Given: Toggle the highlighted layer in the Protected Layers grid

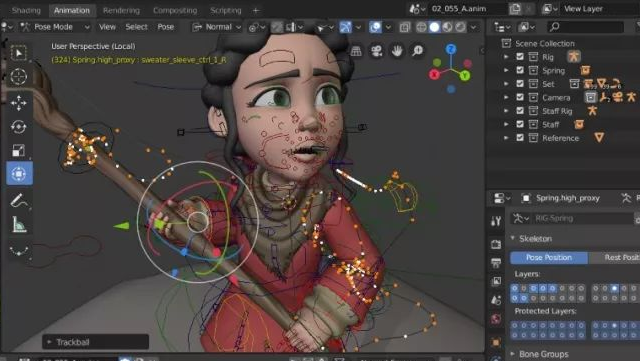Looking at the screenshot, I should [x=614, y=325].
